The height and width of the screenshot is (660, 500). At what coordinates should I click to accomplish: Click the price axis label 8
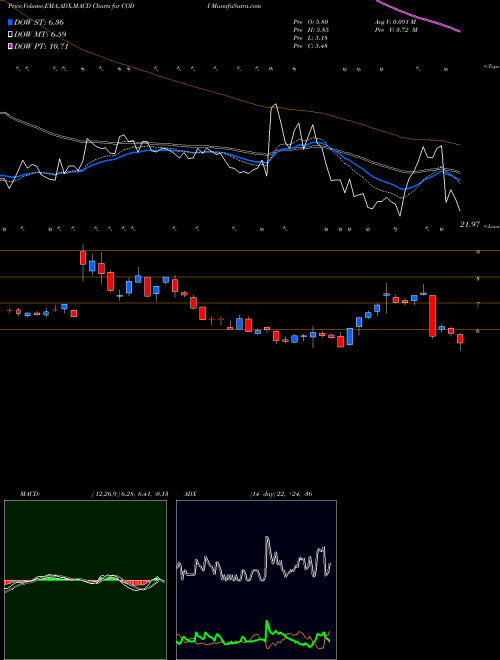(478, 279)
